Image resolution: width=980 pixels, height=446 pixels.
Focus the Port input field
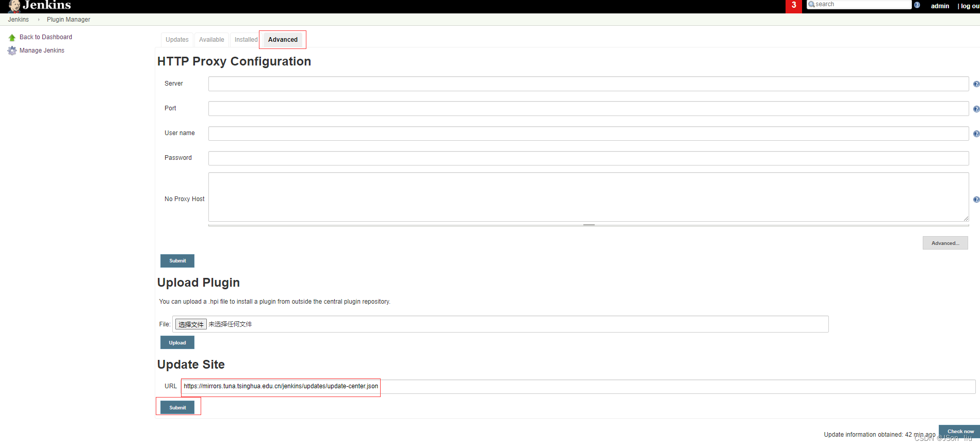coord(589,109)
